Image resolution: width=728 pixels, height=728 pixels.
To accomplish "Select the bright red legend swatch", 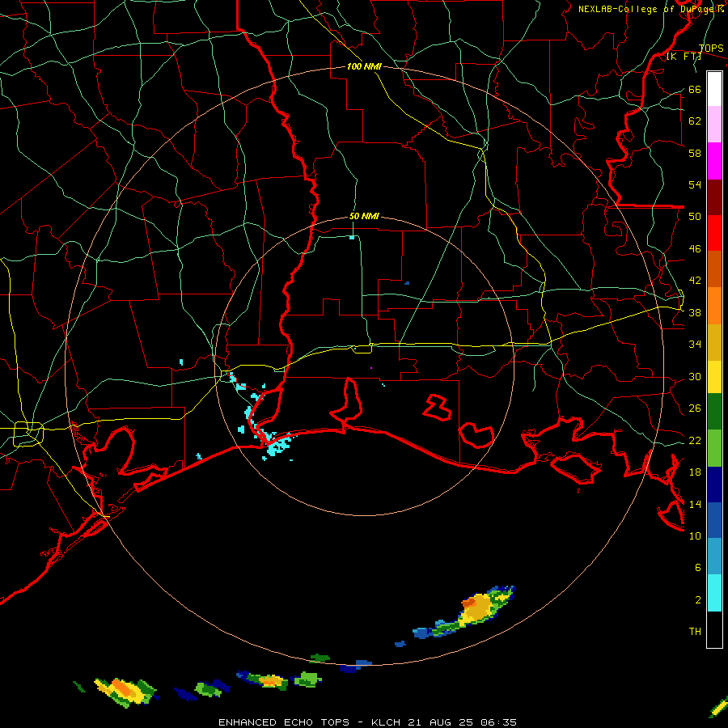I will pyautogui.click(x=714, y=233).
